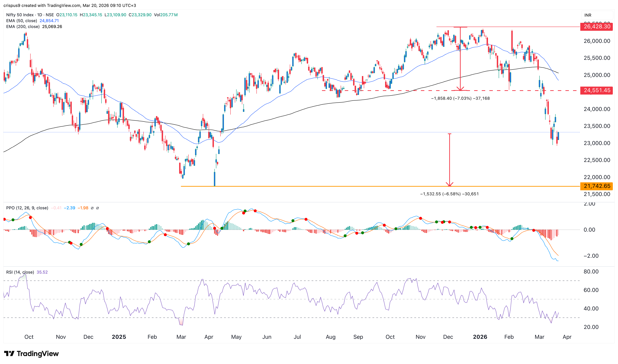This screenshot has width=618, height=364.
Task: Click the -1,532.55 (-6.58%) measurement label
Action: click(449, 194)
